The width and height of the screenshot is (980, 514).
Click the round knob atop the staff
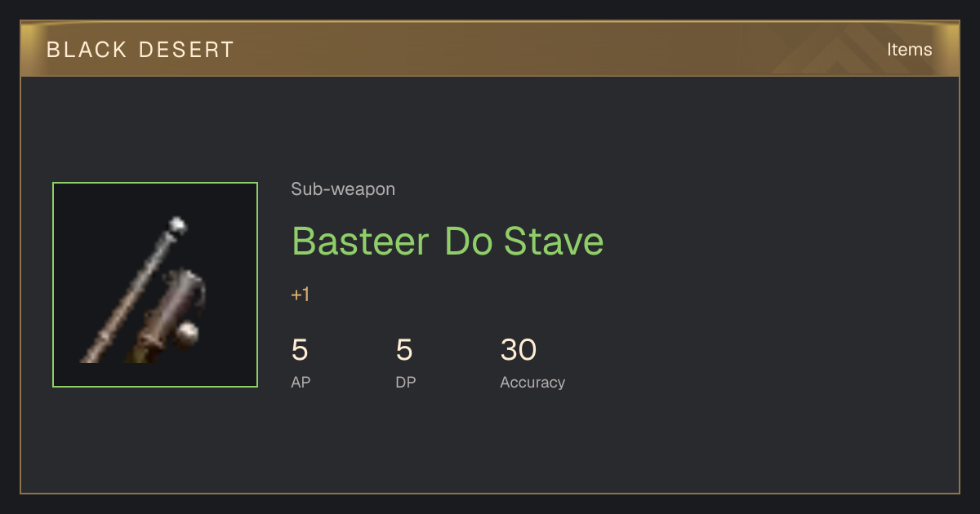tap(176, 226)
